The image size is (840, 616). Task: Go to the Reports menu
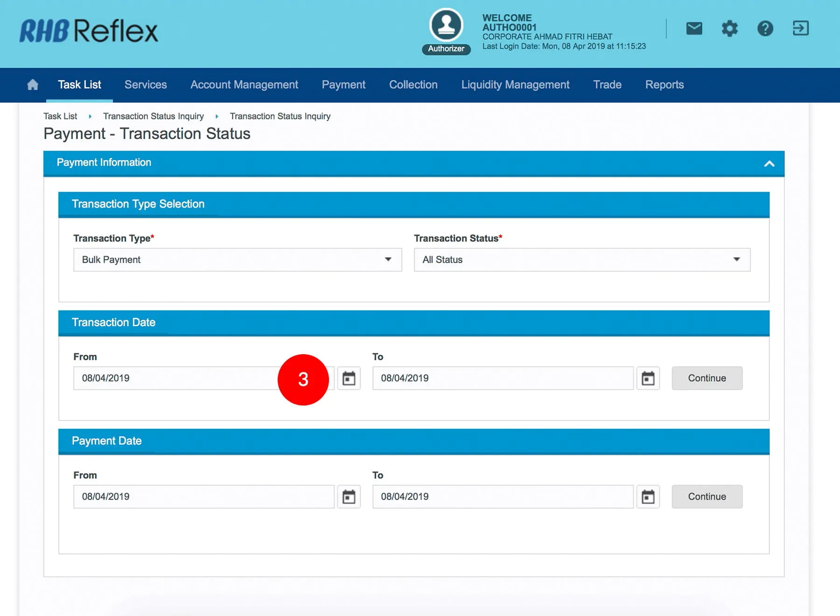coord(664,84)
